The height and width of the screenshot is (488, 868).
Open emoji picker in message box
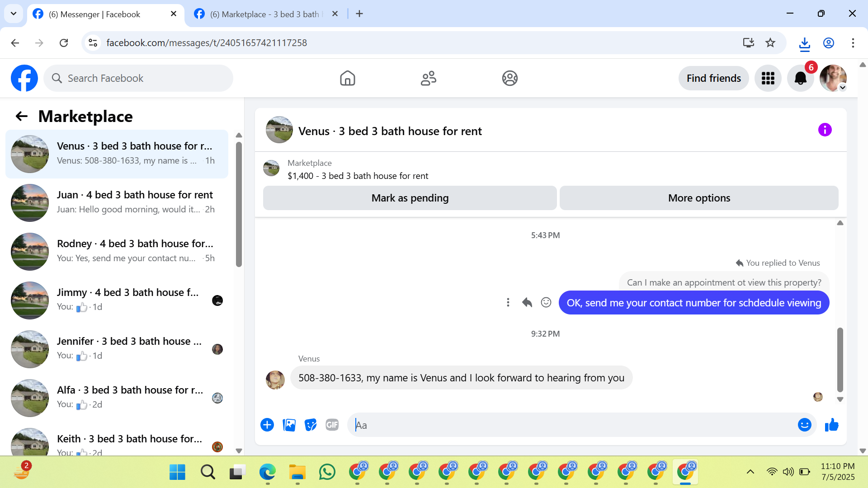coord(804,425)
